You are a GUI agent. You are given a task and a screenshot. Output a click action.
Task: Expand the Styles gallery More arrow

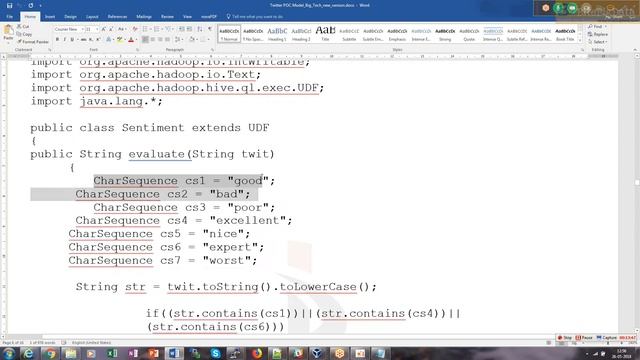click(x=580, y=40)
